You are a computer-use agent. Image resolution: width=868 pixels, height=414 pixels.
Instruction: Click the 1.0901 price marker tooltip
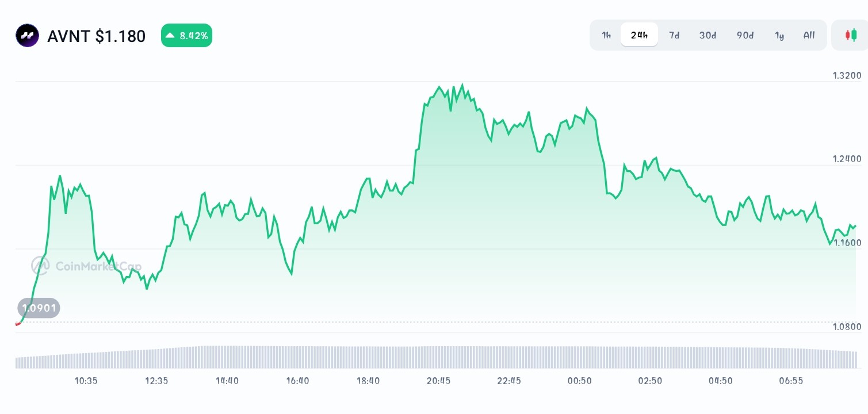tap(39, 308)
